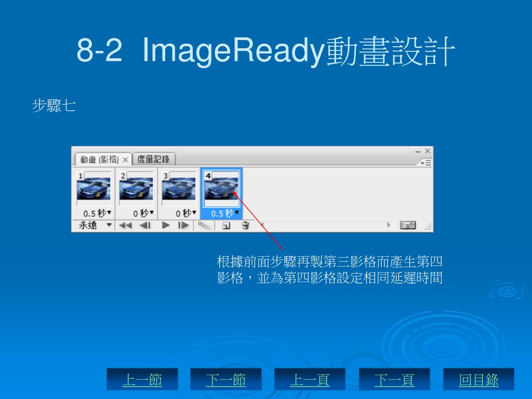The height and width of the screenshot is (399, 532).
Task: Play the animation
Action: click(x=166, y=225)
